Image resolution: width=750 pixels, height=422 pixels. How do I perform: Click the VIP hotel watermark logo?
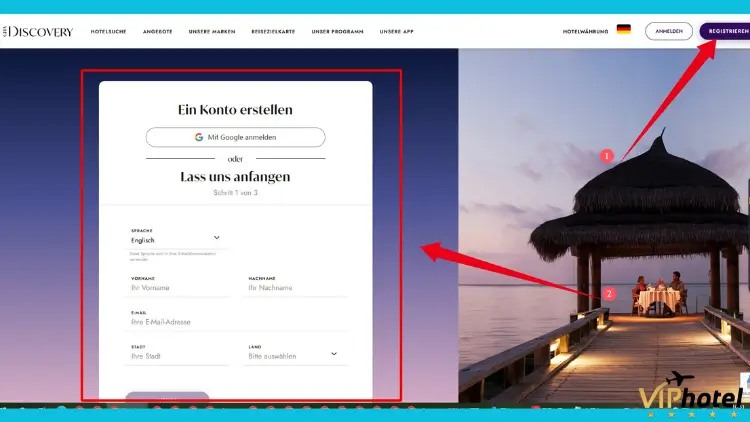(691, 397)
